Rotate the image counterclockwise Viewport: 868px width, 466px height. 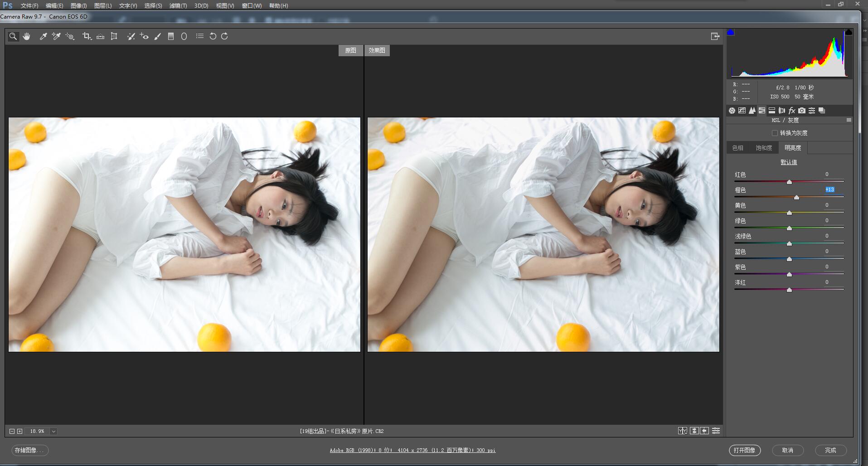(x=213, y=36)
